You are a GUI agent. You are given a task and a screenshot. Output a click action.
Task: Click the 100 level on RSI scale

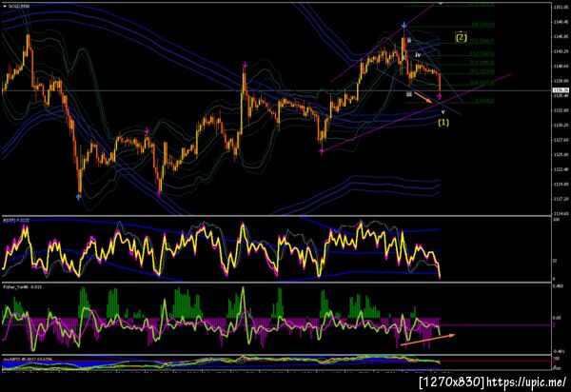[x=556, y=220]
